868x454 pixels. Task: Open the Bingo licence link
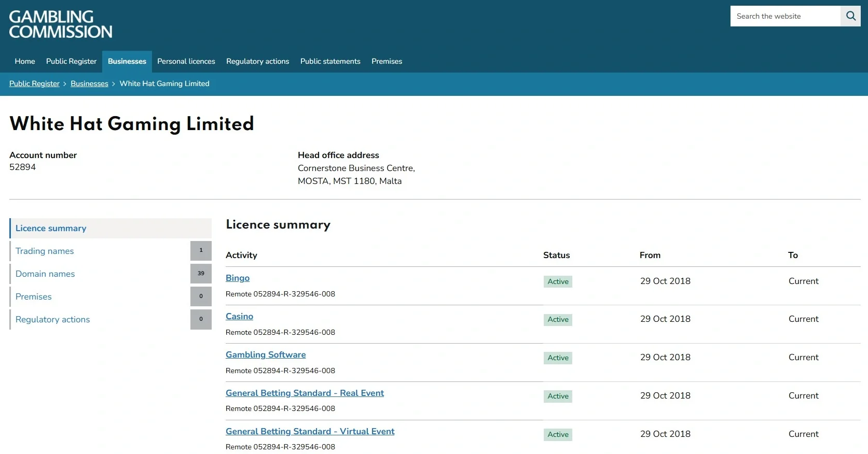point(238,278)
